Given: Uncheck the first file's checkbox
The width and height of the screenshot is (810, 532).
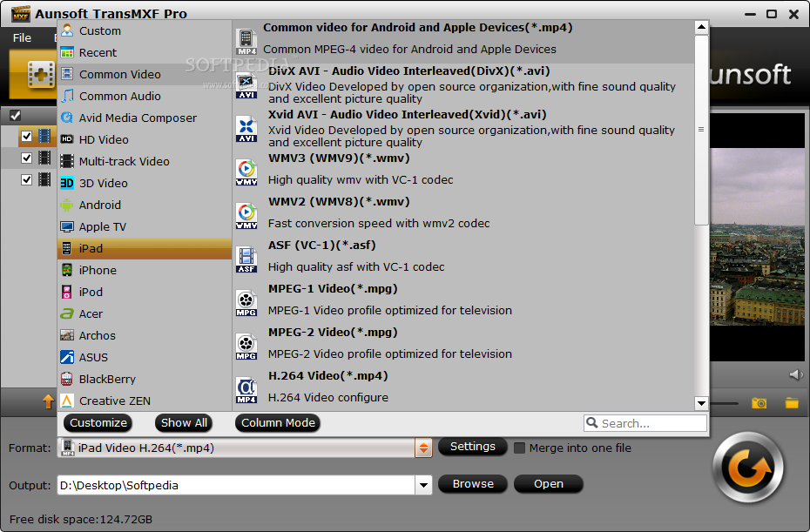Looking at the screenshot, I should [x=26, y=137].
